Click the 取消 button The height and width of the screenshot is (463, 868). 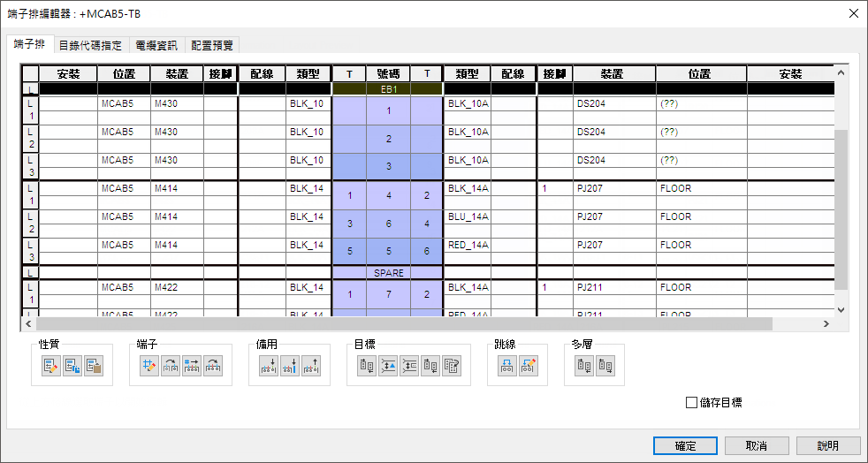click(757, 446)
